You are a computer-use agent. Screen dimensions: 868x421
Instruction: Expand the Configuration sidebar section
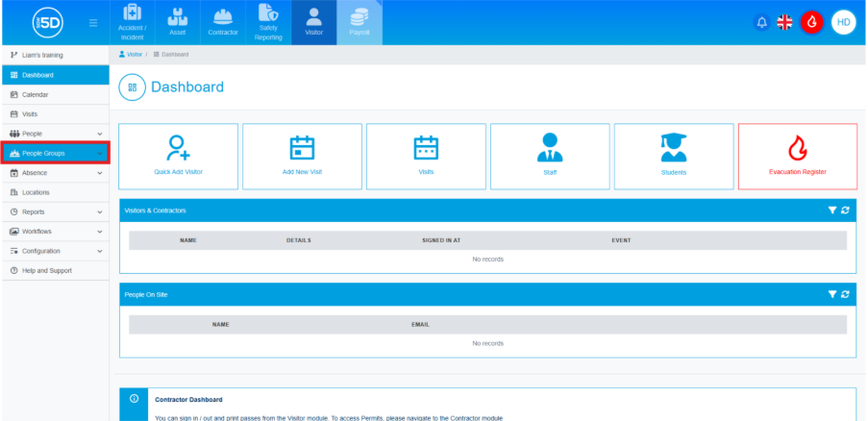click(55, 251)
